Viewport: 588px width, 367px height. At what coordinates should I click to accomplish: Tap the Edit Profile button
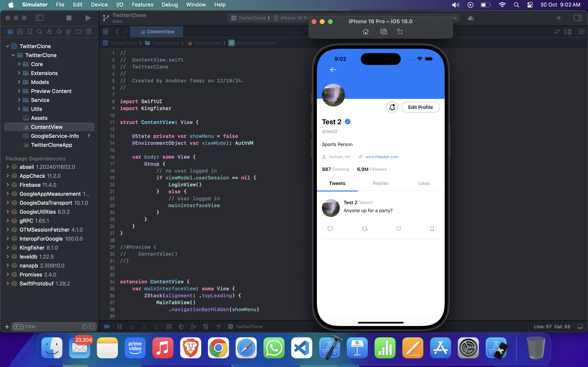420,107
